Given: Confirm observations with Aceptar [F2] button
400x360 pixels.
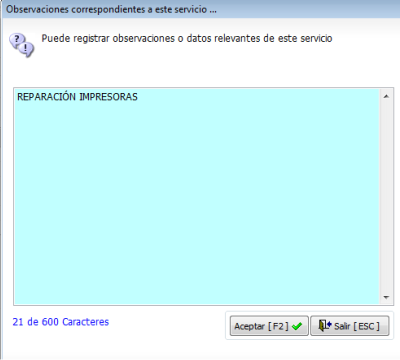Looking at the screenshot, I should [269, 326].
